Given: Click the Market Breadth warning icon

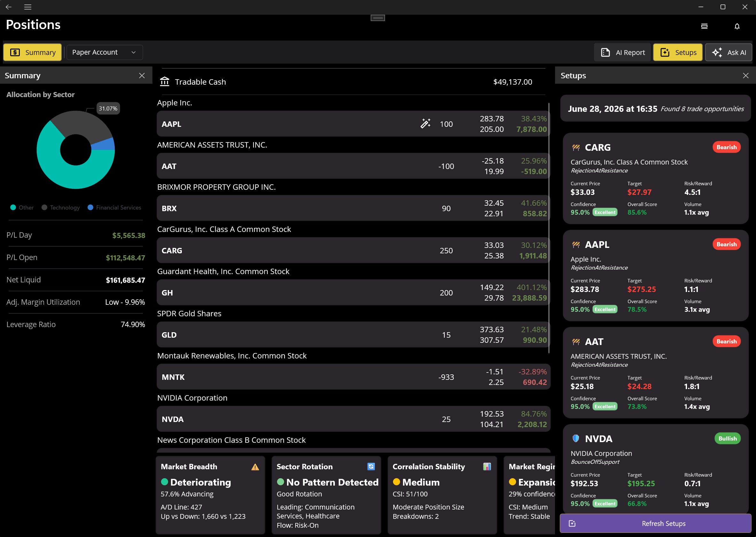Looking at the screenshot, I should (x=255, y=467).
